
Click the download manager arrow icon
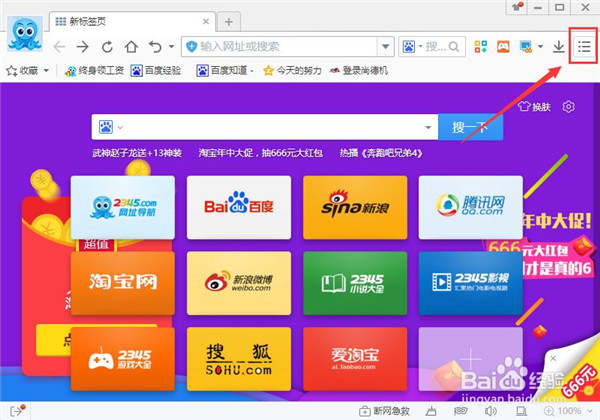point(558,46)
